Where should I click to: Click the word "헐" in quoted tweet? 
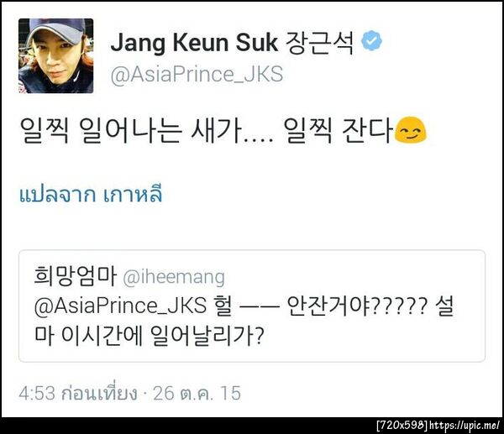click(x=222, y=306)
